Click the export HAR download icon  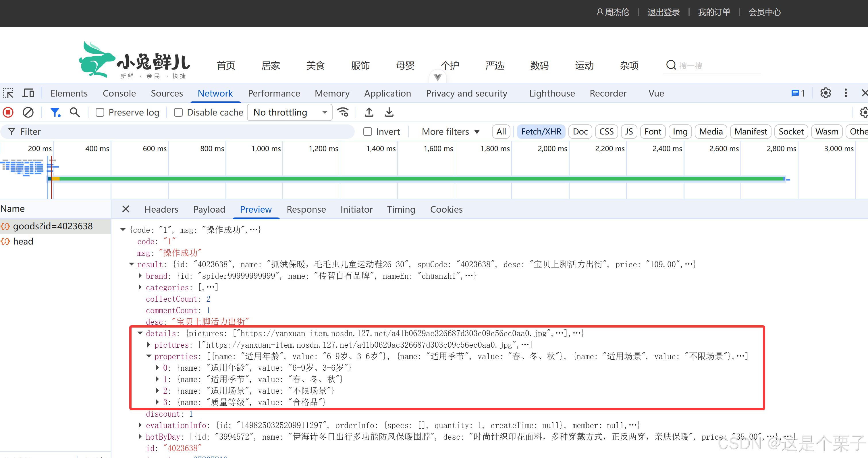389,112
